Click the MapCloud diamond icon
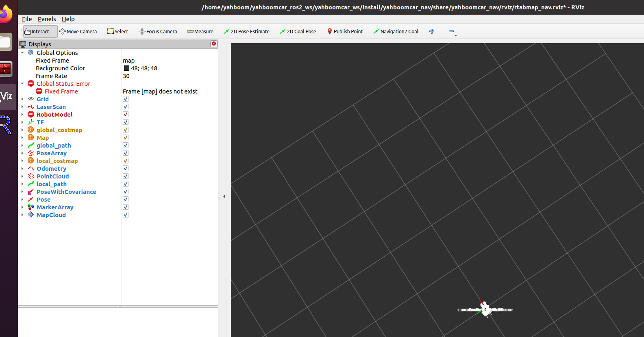Viewport: 644px width, 337px height. (x=31, y=215)
